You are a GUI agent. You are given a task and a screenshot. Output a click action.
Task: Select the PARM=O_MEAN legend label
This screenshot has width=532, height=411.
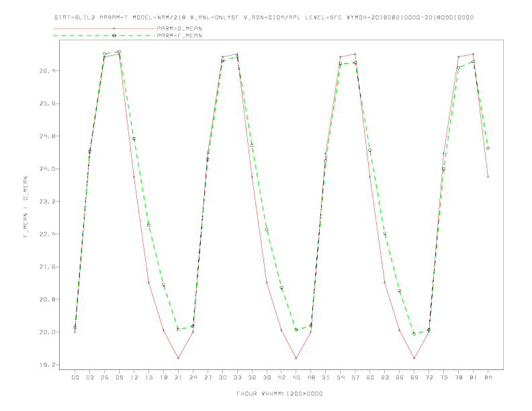179,28
